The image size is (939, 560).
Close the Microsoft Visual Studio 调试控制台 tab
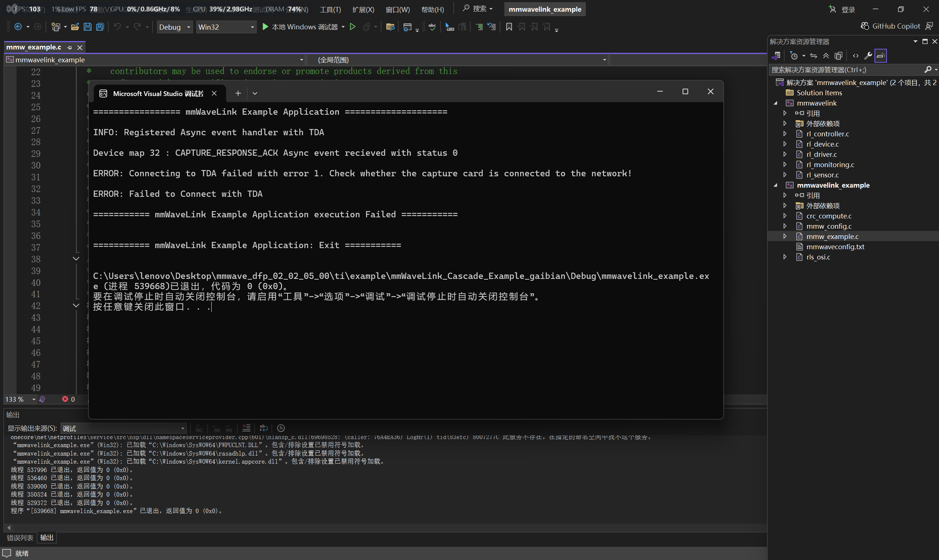(x=214, y=93)
